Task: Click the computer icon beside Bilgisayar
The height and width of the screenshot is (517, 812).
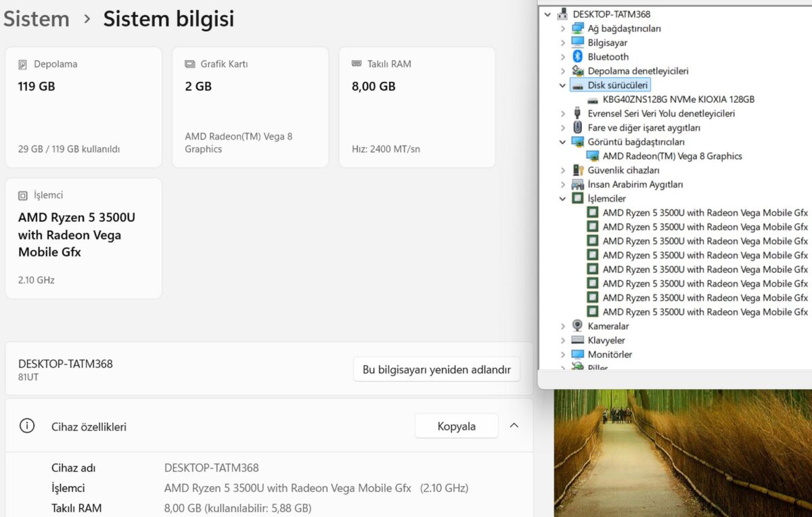Action: (577, 43)
